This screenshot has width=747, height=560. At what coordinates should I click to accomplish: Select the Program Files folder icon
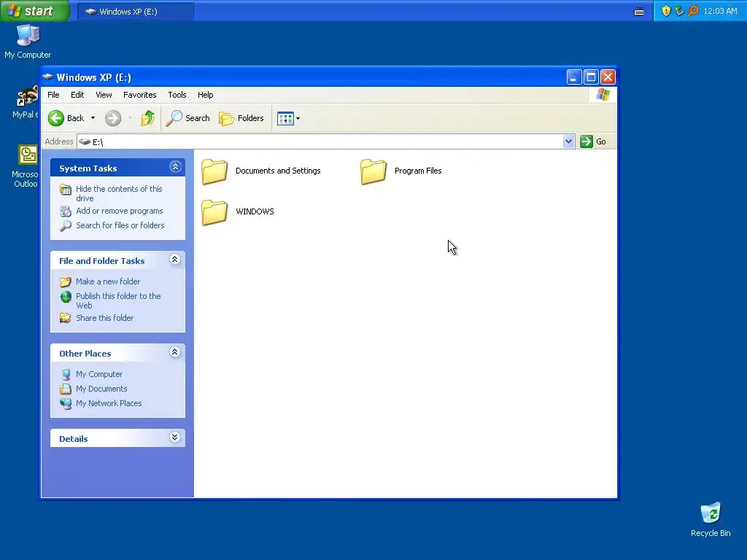(x=373, y=171)
